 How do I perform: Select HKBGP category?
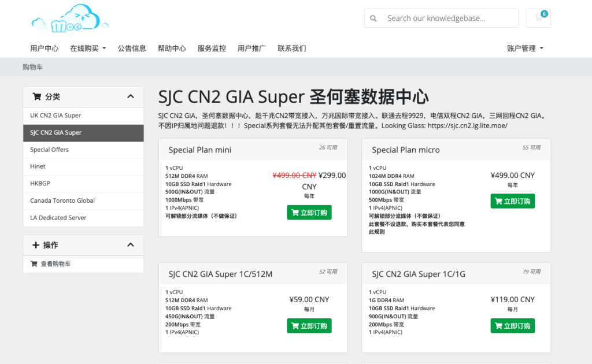point(83,184)
